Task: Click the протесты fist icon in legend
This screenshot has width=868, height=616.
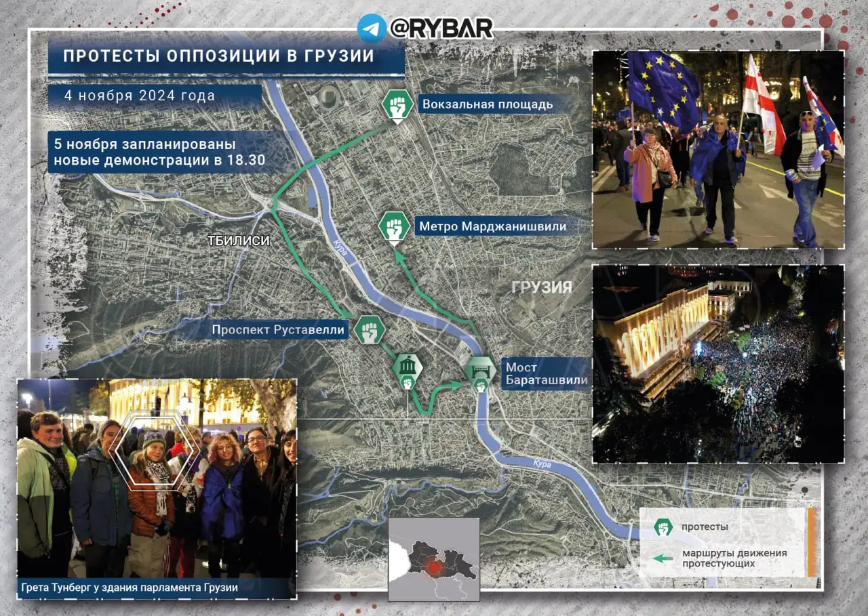Action: tap(663, 527)
